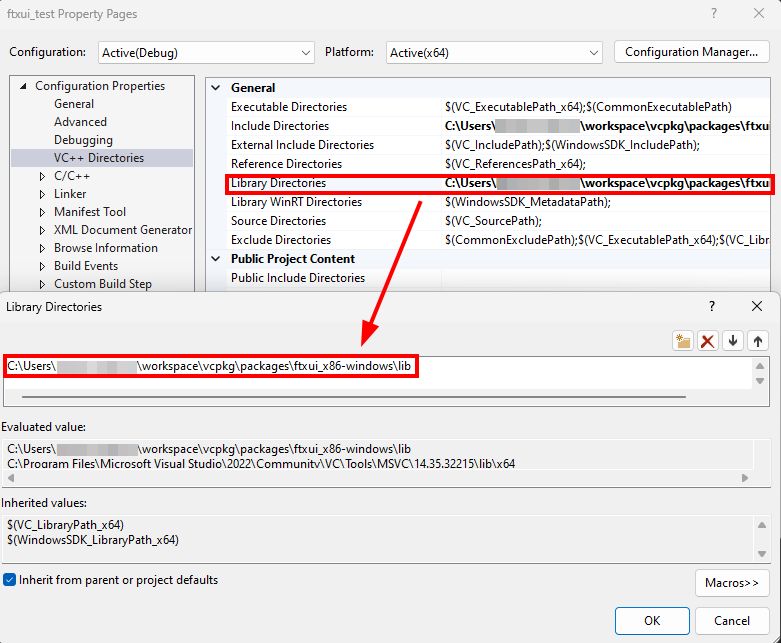This screenshot has height=643, width=781.
Task: Expand the C/C++ tree node
Action: point(42,176)
